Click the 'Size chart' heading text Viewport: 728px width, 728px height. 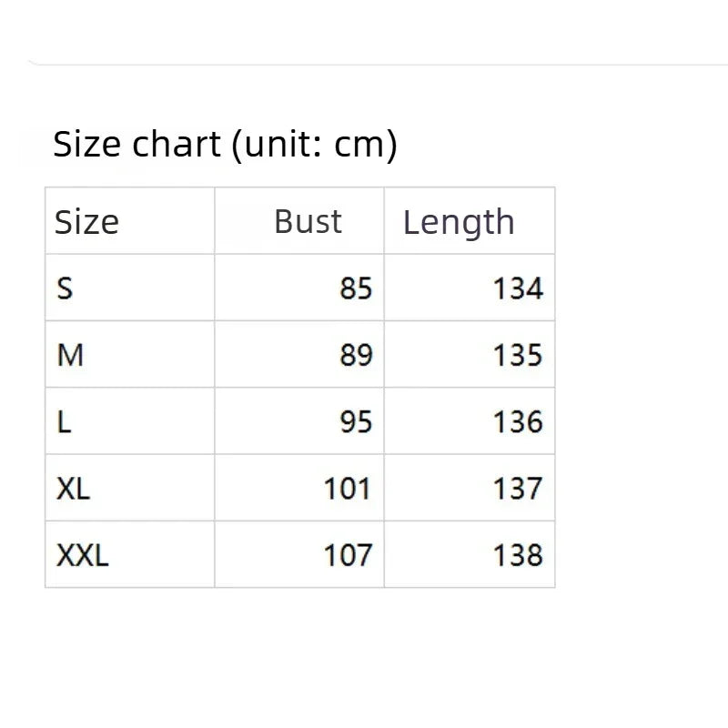click(136, 145)
